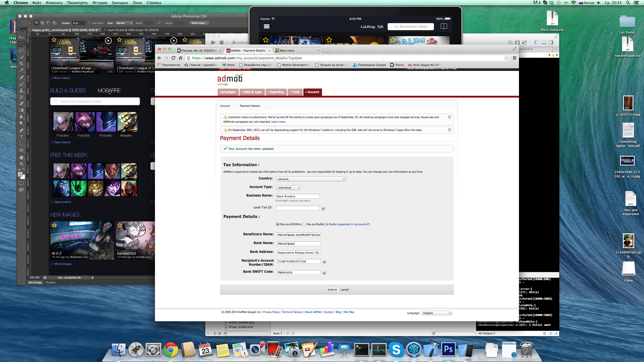Select the Rectangular Marquee tool
This screenshot has width=644, height=362.
tap(21, 44)
